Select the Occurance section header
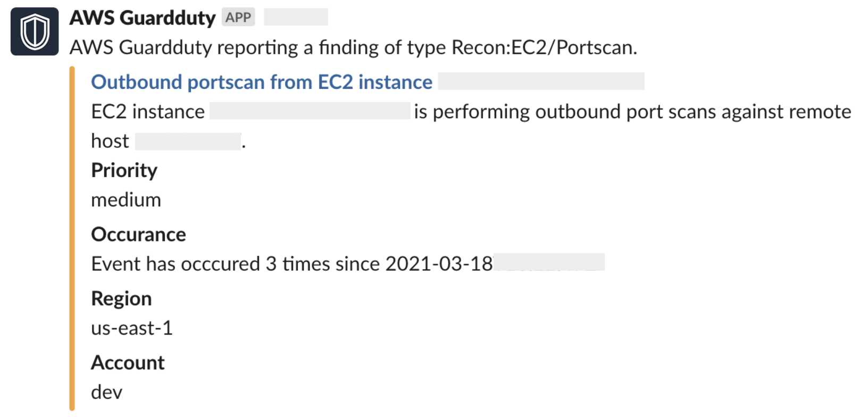 (x=138, y=234)
